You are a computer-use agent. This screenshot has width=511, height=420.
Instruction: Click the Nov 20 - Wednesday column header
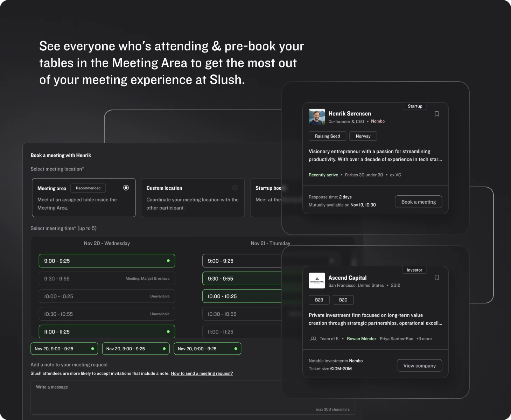click(x=107, y=243)
